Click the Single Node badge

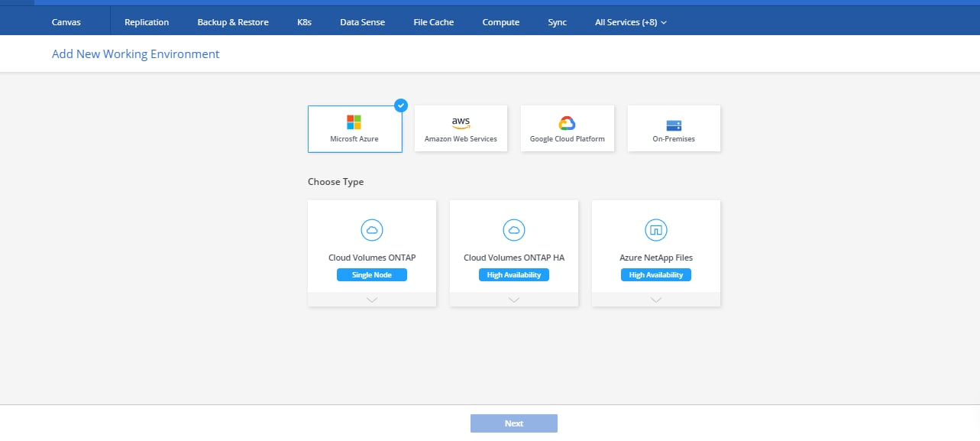point(372,275)
